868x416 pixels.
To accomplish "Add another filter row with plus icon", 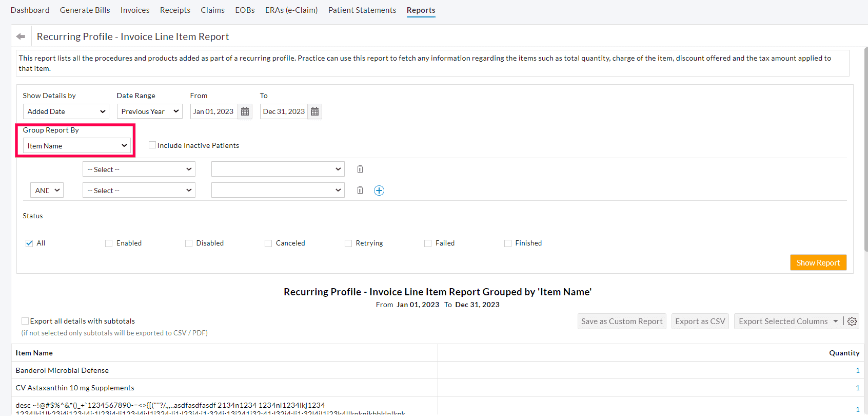I will click(x=379, y=191).
